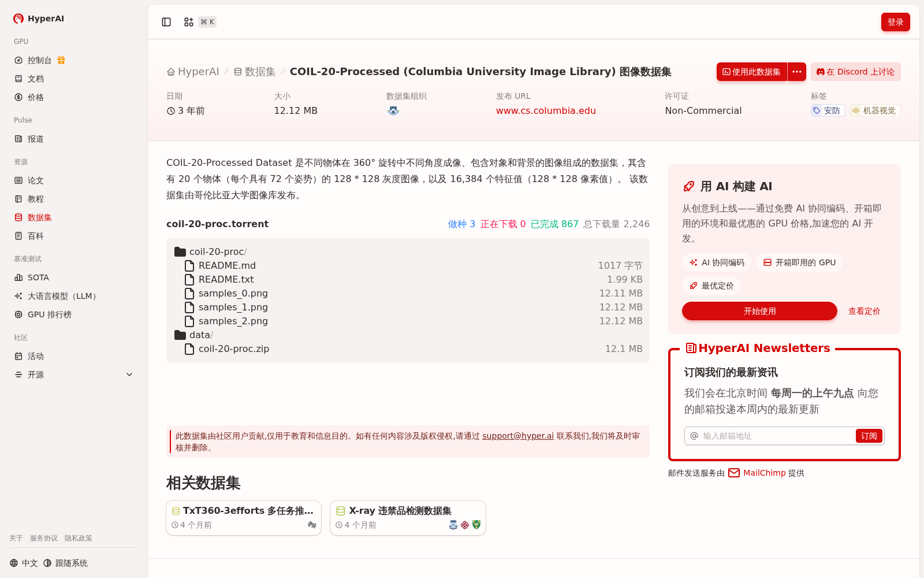
Task: Click the 最优定价 chip
Action: click(x=711, y=286)
